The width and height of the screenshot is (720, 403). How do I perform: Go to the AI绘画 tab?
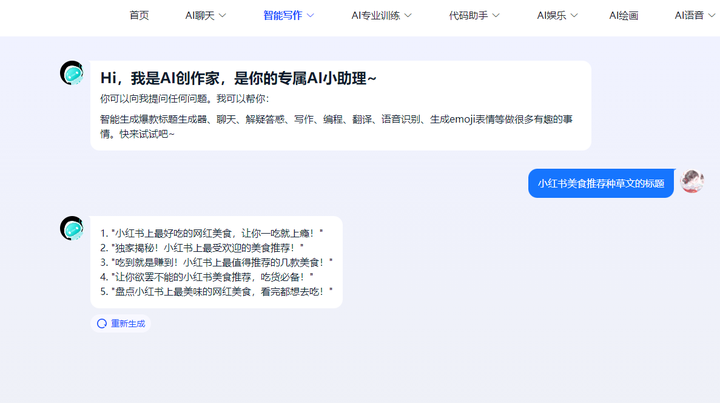click(624, 16)
